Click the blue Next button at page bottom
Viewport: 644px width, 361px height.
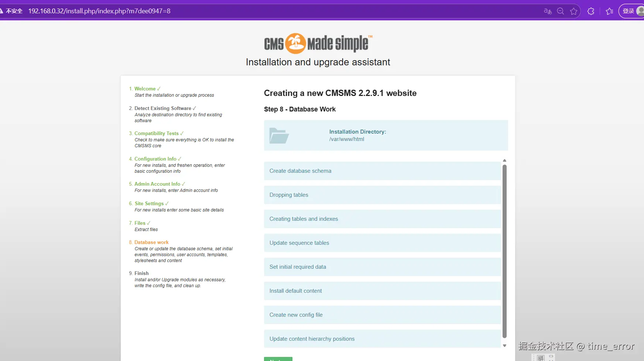(x=278, y=360)
